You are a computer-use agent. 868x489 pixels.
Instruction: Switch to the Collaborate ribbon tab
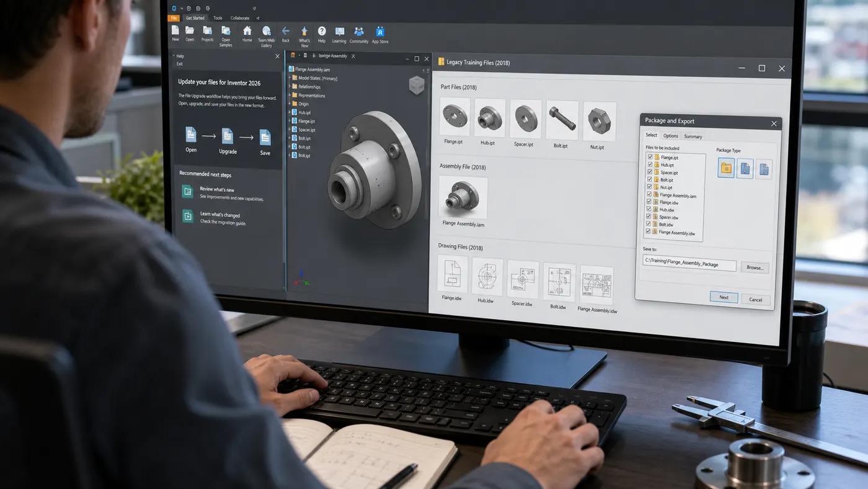coord(240,18)
